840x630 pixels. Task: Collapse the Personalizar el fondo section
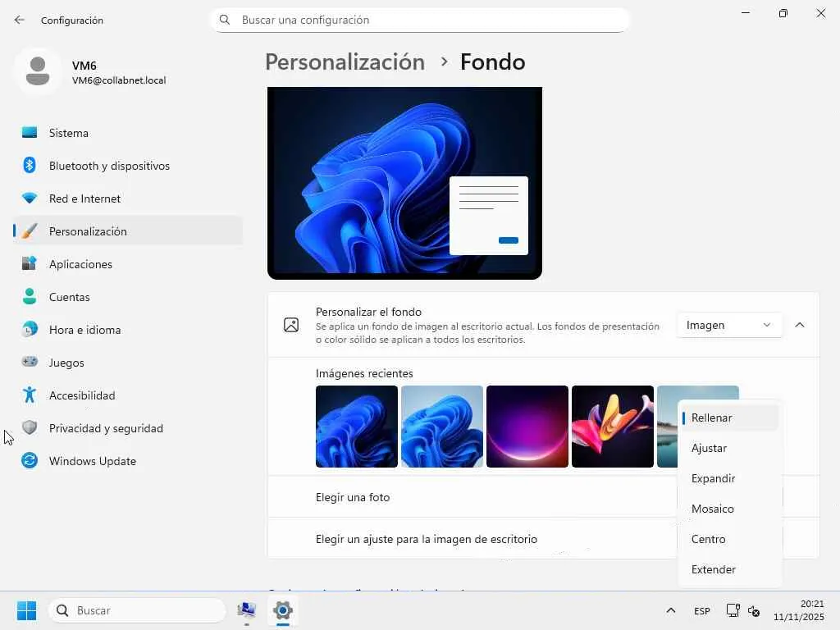(800, 325)
